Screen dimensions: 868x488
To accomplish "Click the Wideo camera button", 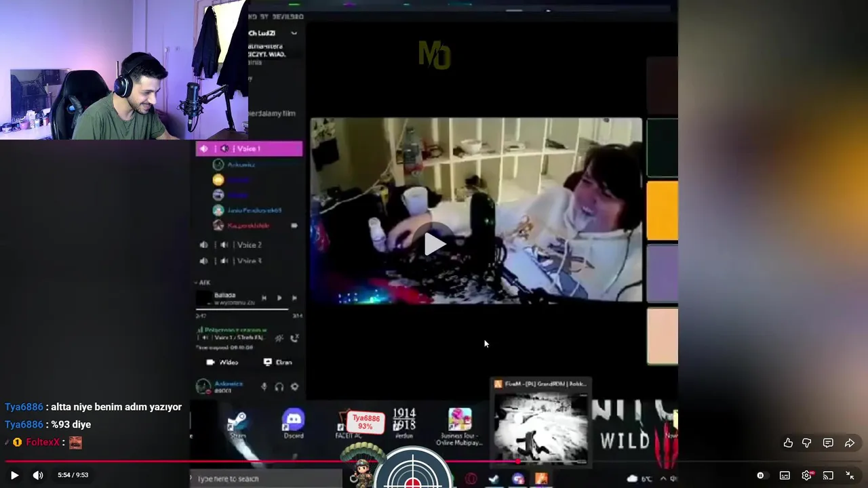I will [222, 362].
